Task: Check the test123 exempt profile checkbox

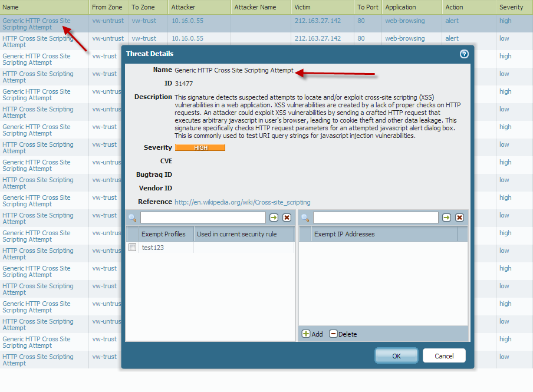Action: (133, 248)
